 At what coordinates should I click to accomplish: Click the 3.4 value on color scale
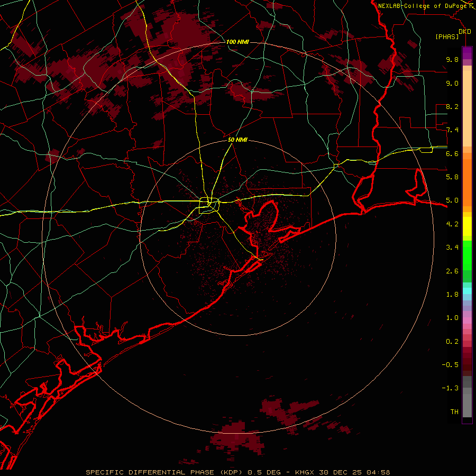tap(452, 247)
